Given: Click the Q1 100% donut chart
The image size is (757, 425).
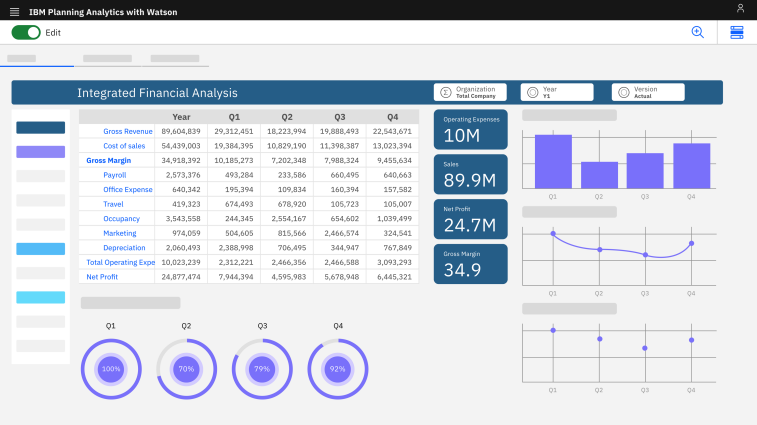Looking at the screenshot, I should point(111,368).
